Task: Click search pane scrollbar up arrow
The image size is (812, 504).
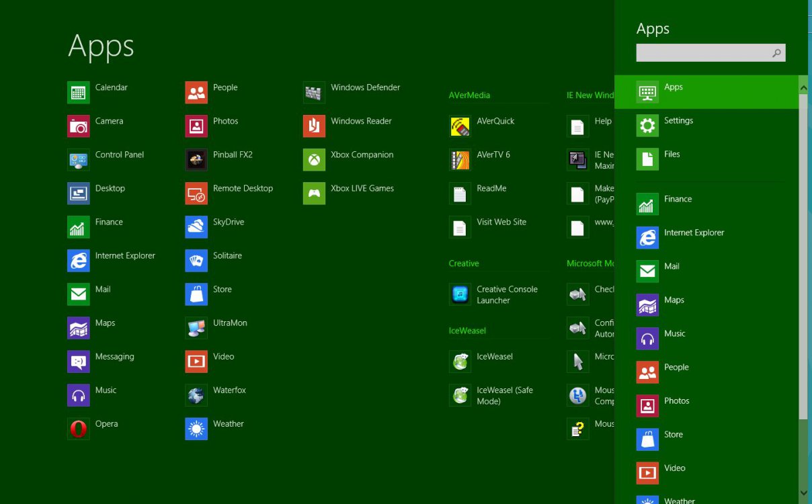Action: 803,87
